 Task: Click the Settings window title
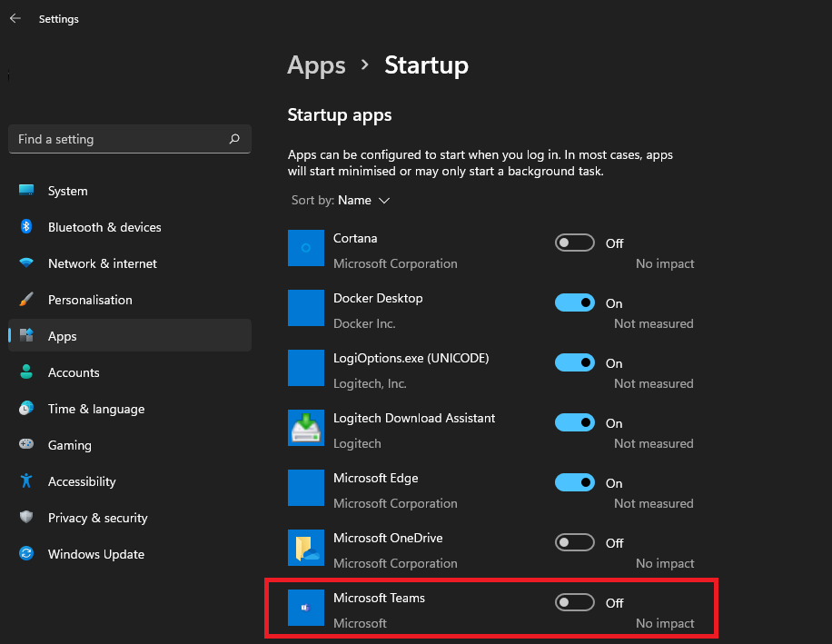[x=58, y=19]
